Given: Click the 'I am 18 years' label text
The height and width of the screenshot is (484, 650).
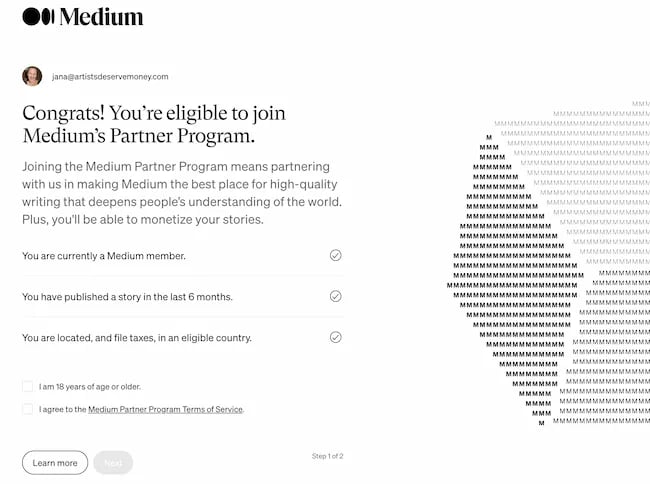Looking at the screenshot, I should pos(90,386).
